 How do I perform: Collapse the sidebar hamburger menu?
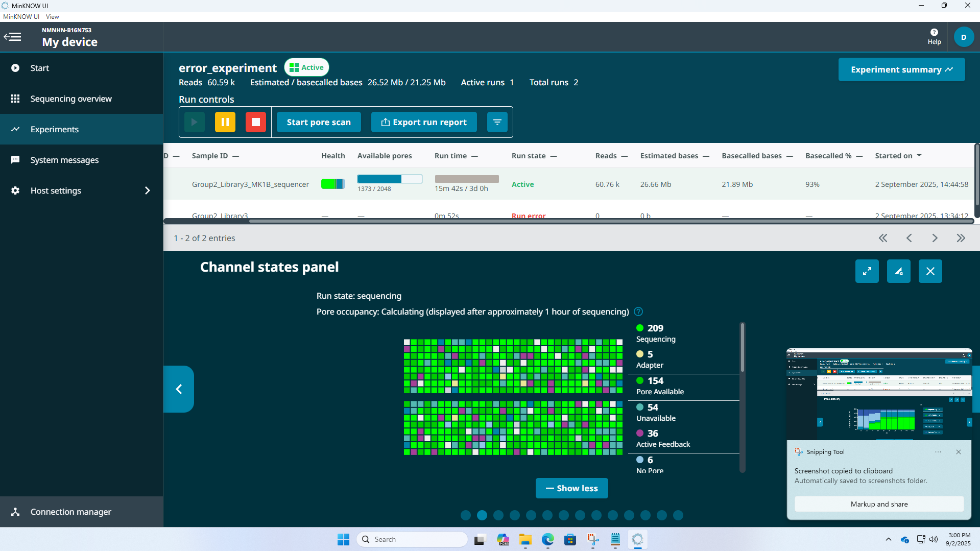click(x=13, y=37)
